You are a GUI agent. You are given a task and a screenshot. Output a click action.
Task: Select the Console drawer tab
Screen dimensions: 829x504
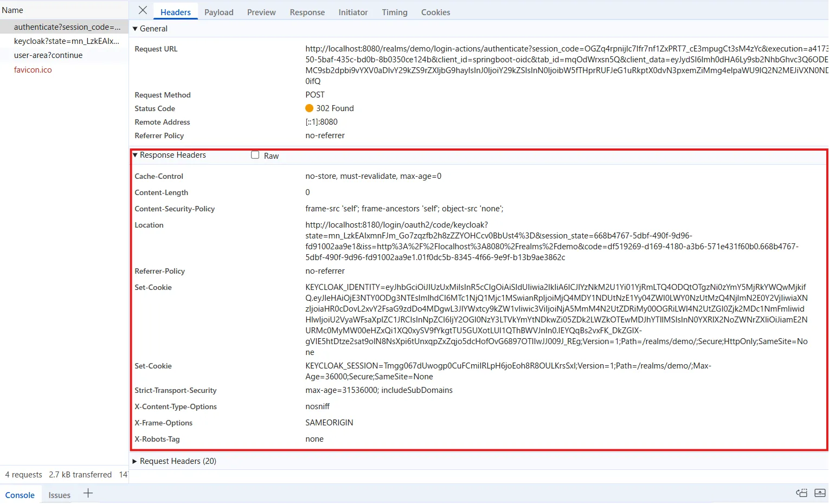click(20, 495)
